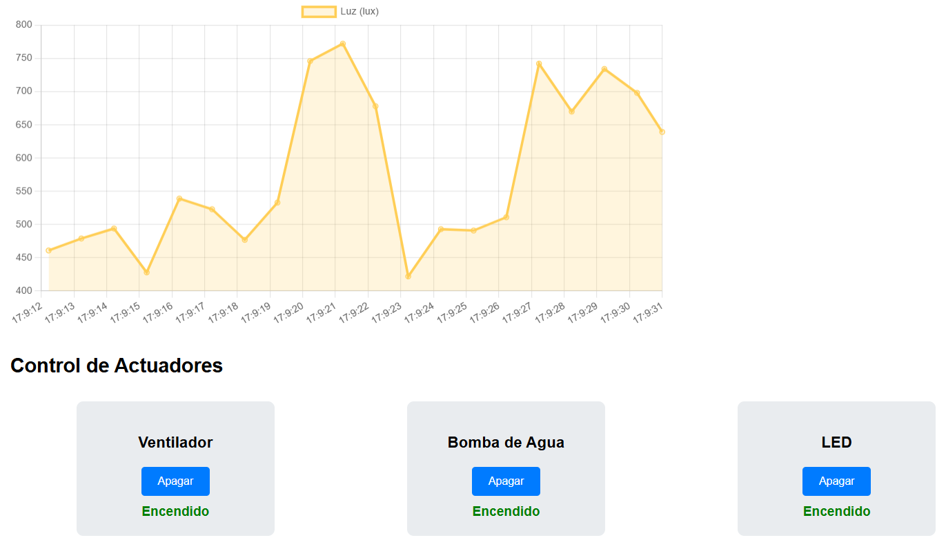Click Apagar button for the Bomba de Agua
This screenshot has height=560, width=946.
506,481
